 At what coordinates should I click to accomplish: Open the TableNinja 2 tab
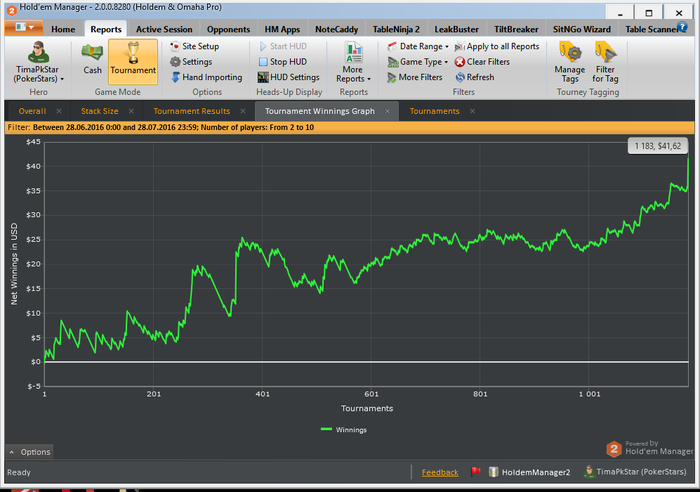coord(396,29)
